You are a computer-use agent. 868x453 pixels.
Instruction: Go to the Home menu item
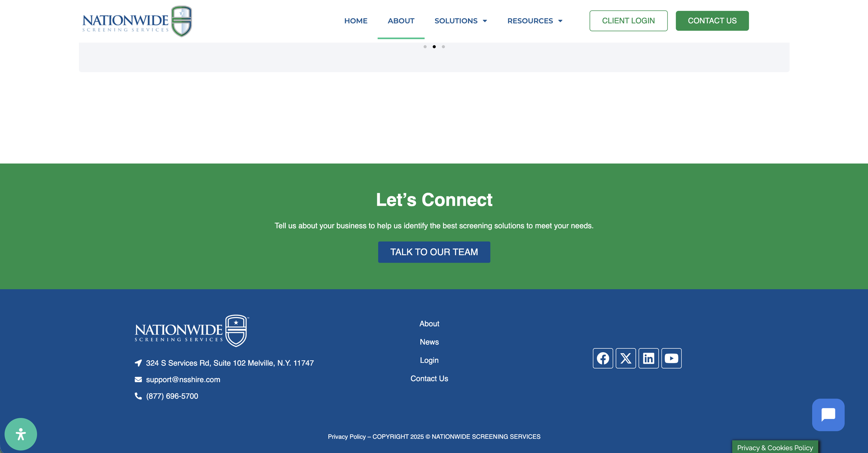[356, 21]
